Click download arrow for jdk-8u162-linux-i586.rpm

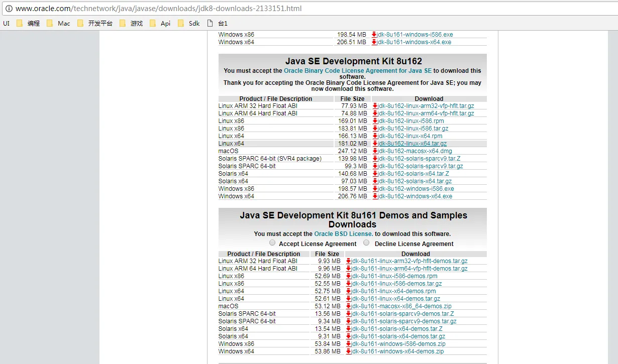click(375, 121)
